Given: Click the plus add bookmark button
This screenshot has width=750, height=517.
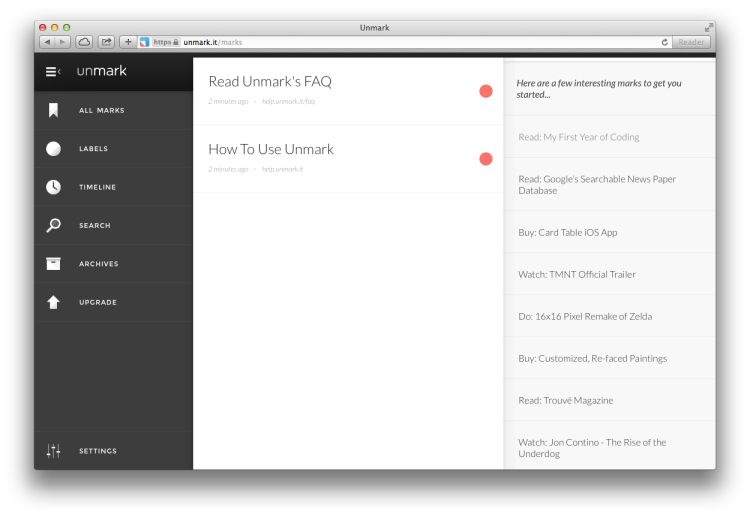Looking at the screenshot, I should tap(128, 42).
